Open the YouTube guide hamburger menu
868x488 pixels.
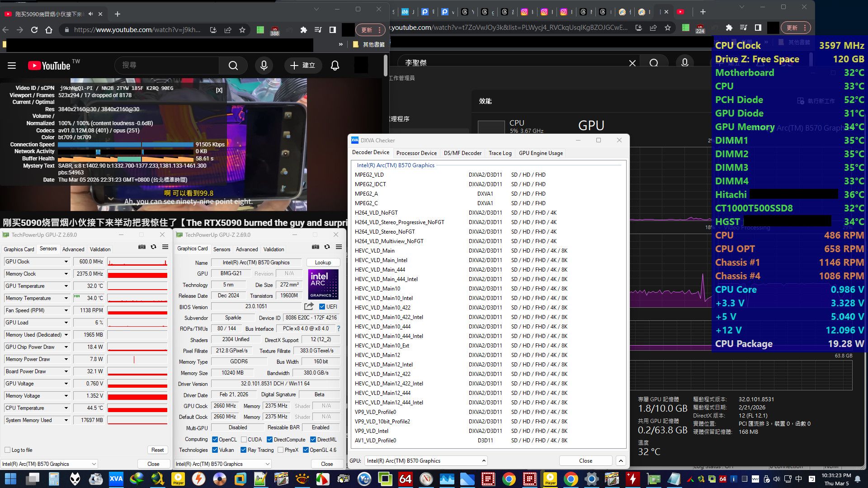(12, 66)
